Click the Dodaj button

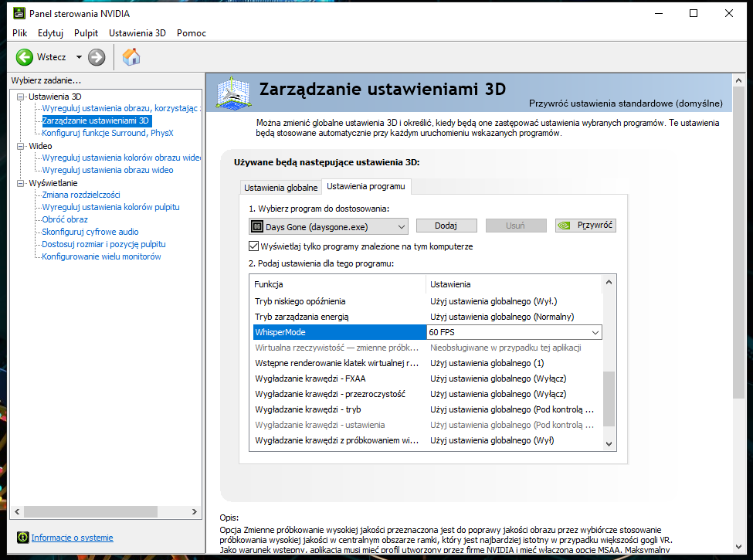point(446,226)
